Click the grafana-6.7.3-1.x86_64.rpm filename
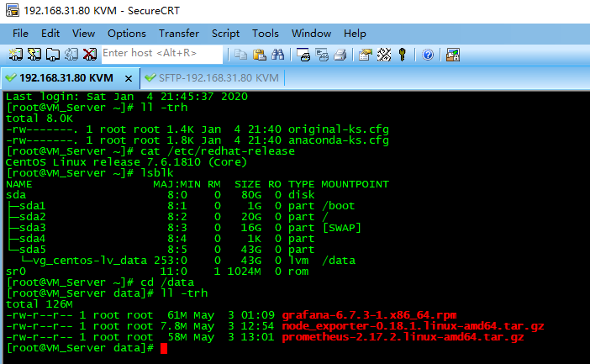The height and width of the screenshot is (364, 590). [369, 315]
